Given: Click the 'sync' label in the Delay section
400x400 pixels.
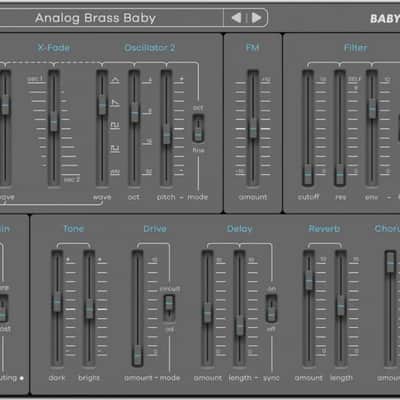Looking at the screenshot, I should (271, 378).
